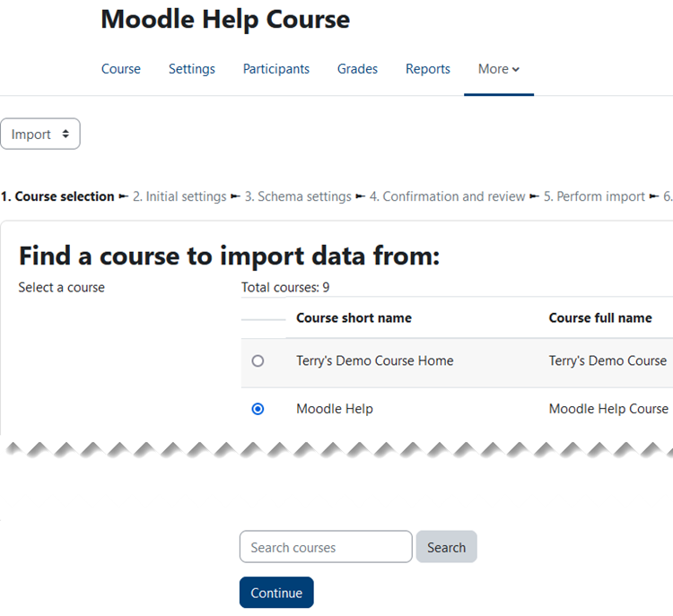
Task: Click the Terry's Demo Course full name cell
Action: click(607, 360)
